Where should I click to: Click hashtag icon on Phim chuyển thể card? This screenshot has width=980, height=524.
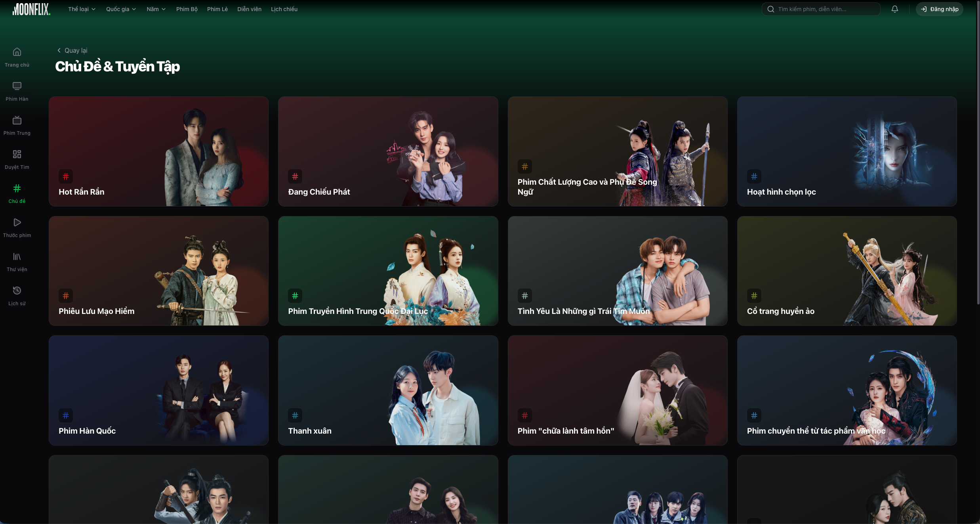click(754, 415)
